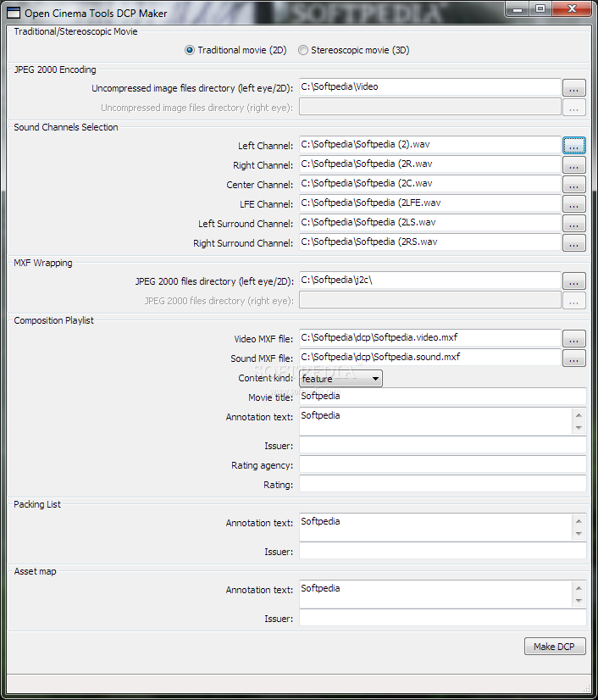This screenshot has height=700, width=598.
Task: Browse for Right Surround Channel file
Action: [574, 243]
